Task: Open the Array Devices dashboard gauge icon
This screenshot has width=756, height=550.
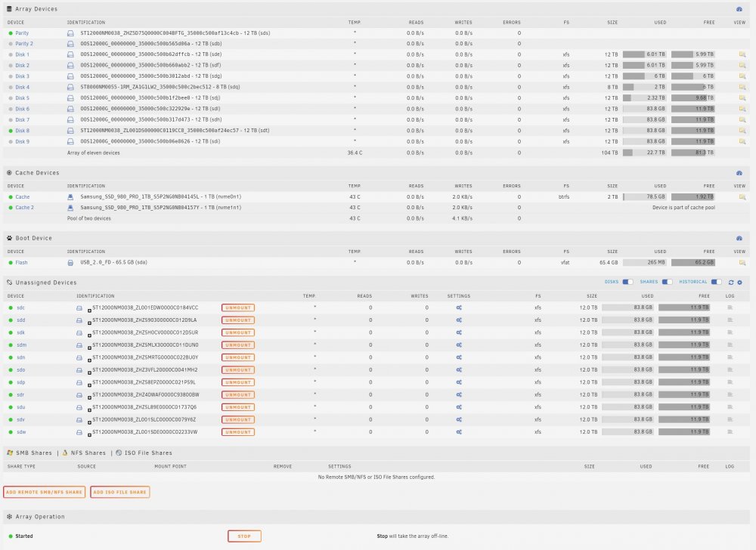Action: tap(739, 9)
